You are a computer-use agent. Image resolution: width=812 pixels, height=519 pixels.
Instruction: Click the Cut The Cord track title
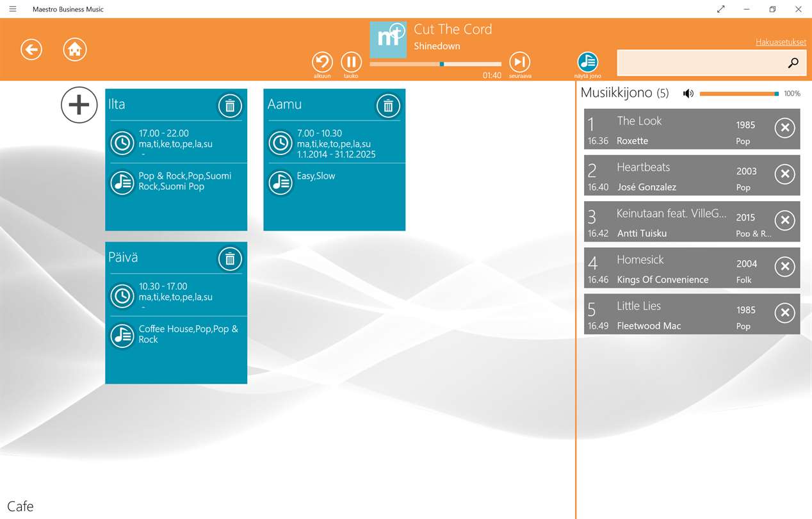pos(453,29)
